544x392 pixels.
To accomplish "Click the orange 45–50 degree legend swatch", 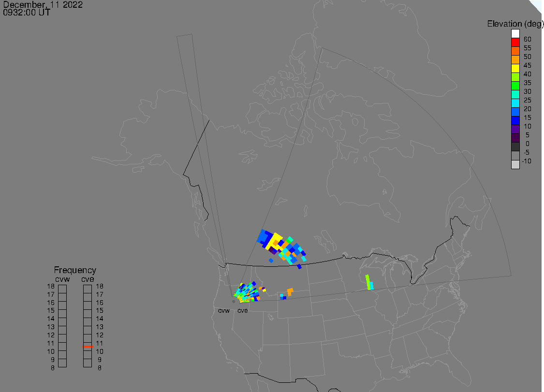I will 515,59.
